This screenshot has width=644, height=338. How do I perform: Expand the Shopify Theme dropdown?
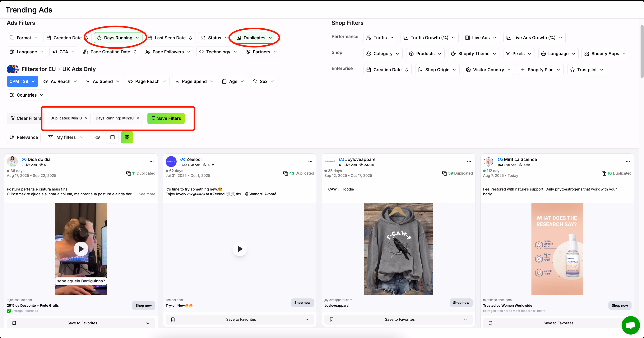473,53
